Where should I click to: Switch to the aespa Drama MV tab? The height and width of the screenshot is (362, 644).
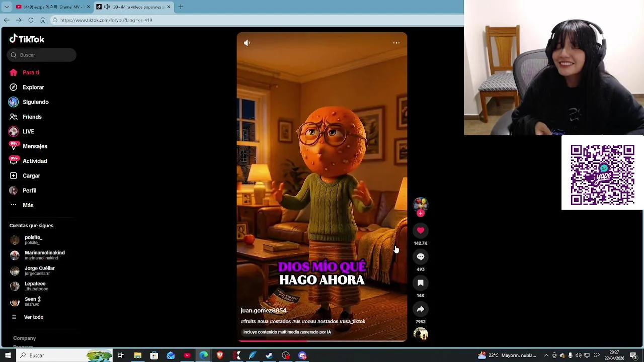click(53, 7)
